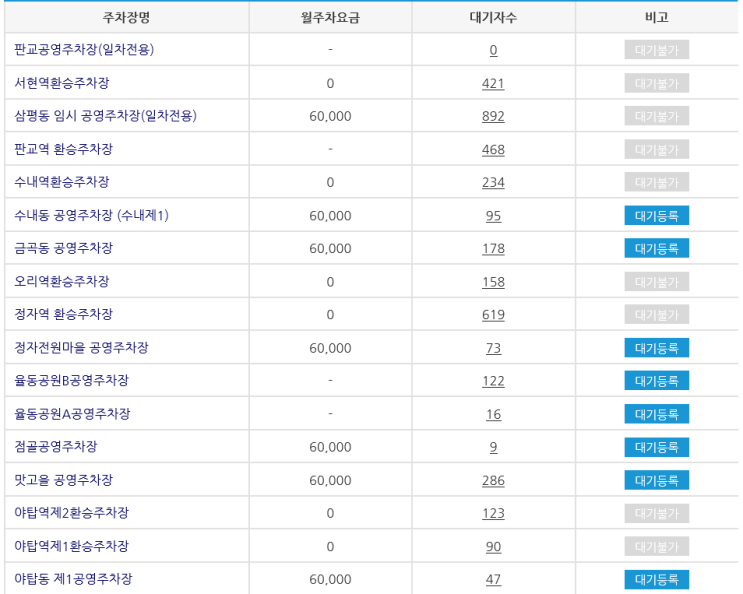Viewport: 743px width, 594px height.
Task: Click 대기불가 button for 야탑역제2환승주차장
Action: (x=656, y=513)
